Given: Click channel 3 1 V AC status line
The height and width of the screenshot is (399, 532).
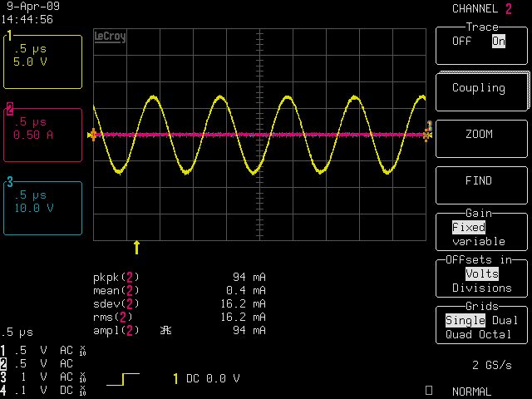Looking at the screenshot, I should [x=43, y=377].
